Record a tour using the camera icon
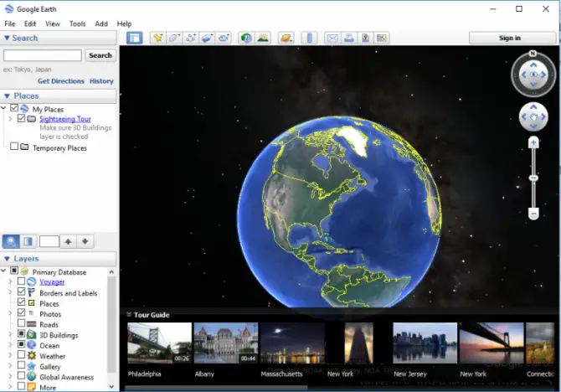This screenshot has width=561, height=392. point(224,38)
